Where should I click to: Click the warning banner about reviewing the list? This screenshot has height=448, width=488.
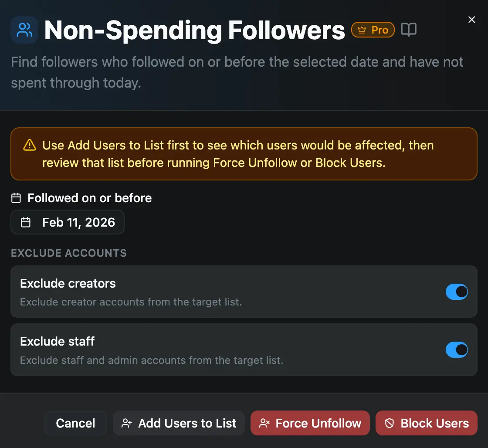coord(244,154)
